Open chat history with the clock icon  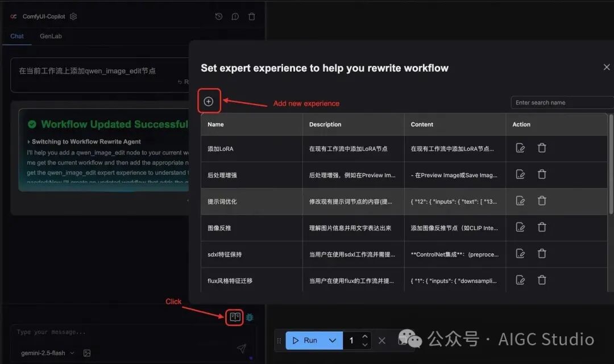(x=218, y=16)
